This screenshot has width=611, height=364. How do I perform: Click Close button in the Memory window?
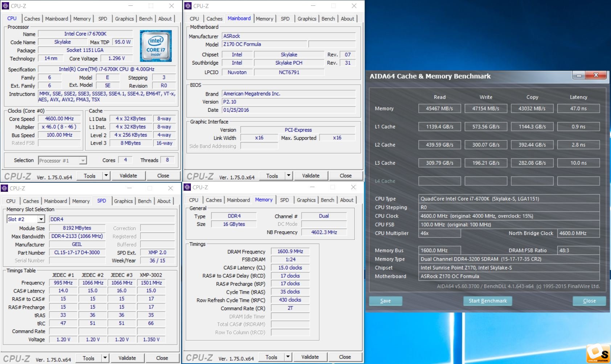[345, 357]
